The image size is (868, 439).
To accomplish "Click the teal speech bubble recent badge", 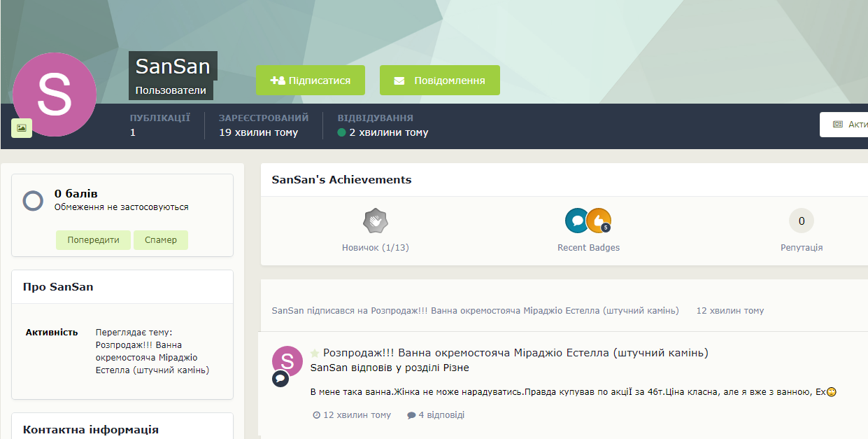I will coord(577,221).
